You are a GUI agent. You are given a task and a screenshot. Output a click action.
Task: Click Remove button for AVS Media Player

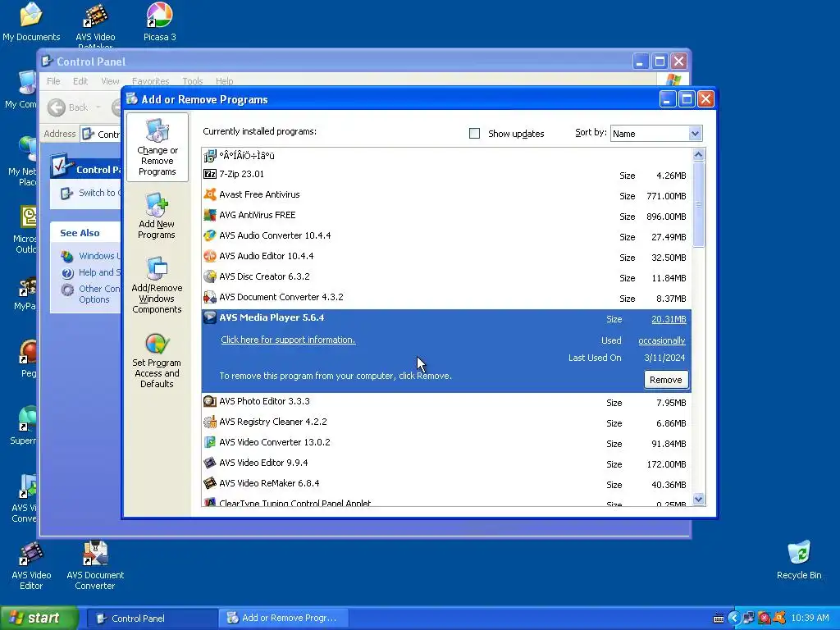pos(666,380)
